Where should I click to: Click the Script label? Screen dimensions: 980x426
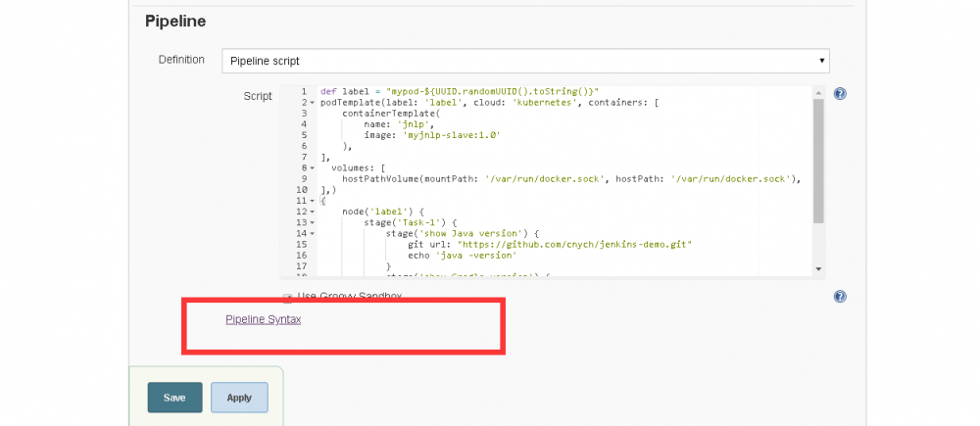pyautogui.click(x=258, y=96)
